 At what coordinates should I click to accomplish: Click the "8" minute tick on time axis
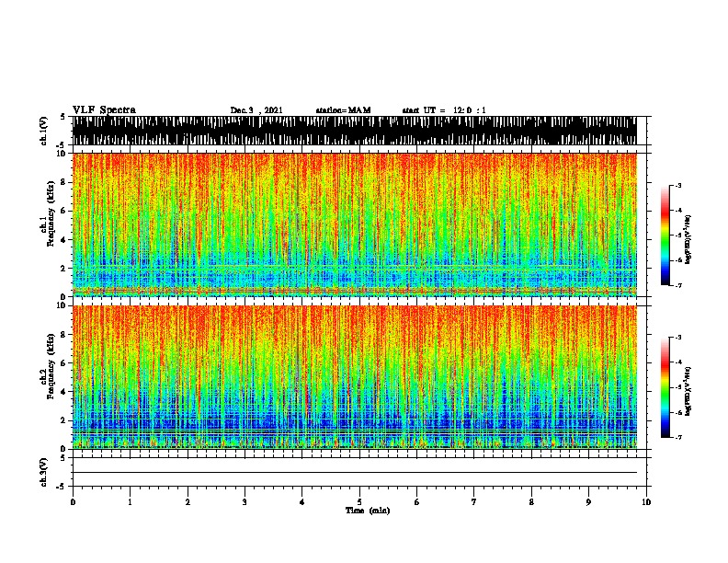(531, 501)
